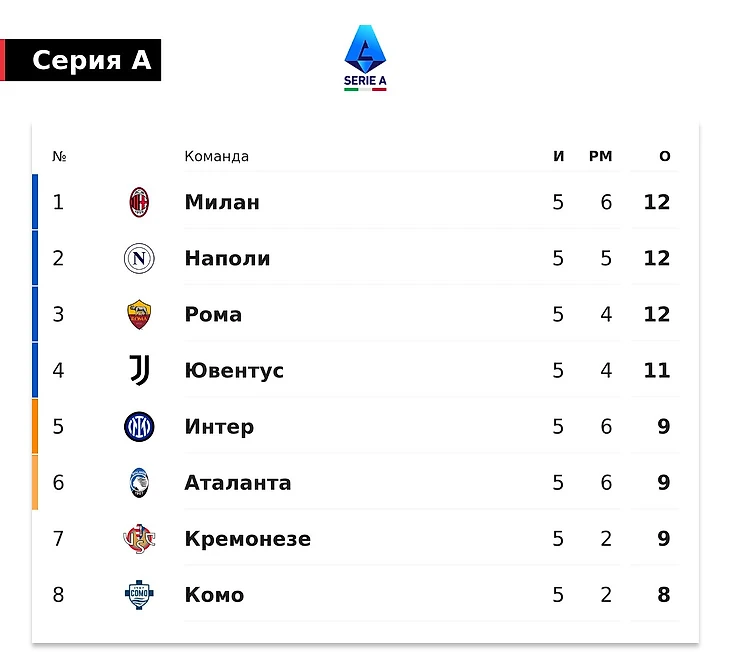
Task: Select the Atalanta club crest
Action: coord(139,482)
